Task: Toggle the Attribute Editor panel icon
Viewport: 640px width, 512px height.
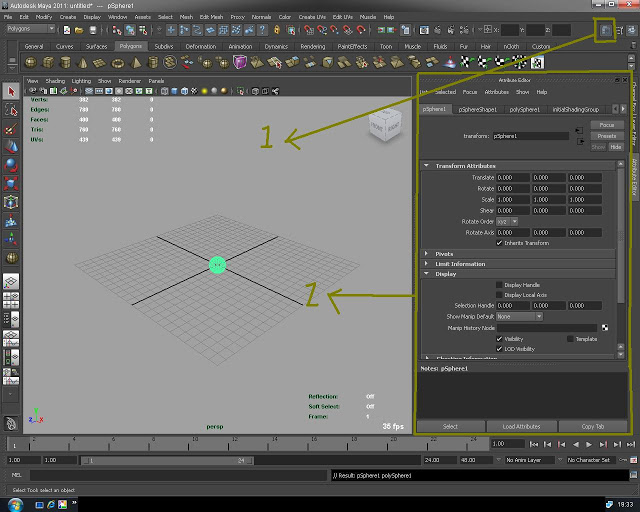Action: coord(605,30)
